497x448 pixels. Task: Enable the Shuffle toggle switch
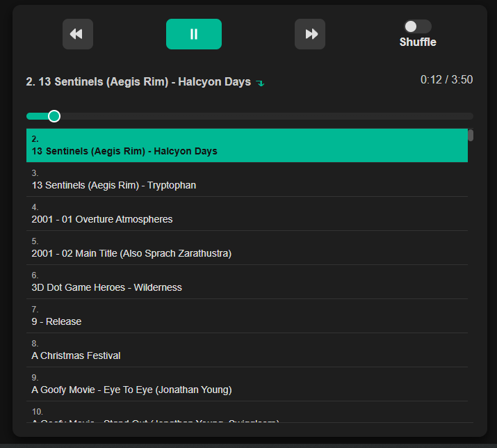pyautogui.click(x=417, y=26)
